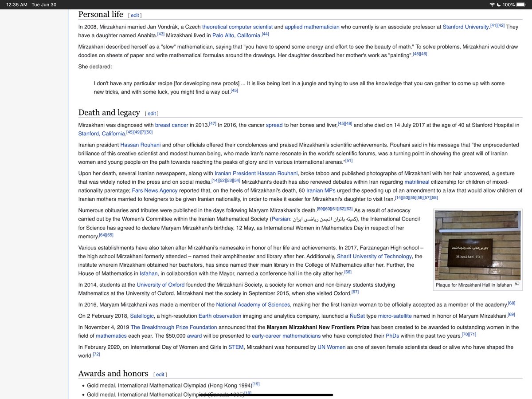Open the STEM link
532x399 pixels.
[x=236, y=347]
